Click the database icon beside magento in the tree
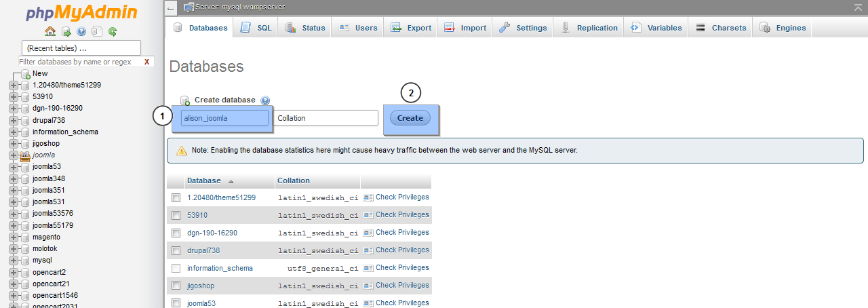This screenshot has height=308, width=868. point(26,237)
